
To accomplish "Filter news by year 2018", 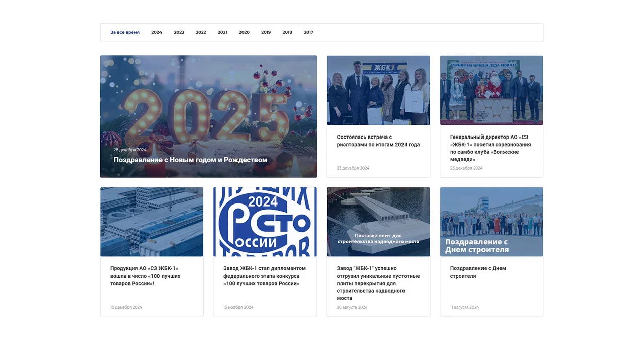I will click(x=287, y=32).
